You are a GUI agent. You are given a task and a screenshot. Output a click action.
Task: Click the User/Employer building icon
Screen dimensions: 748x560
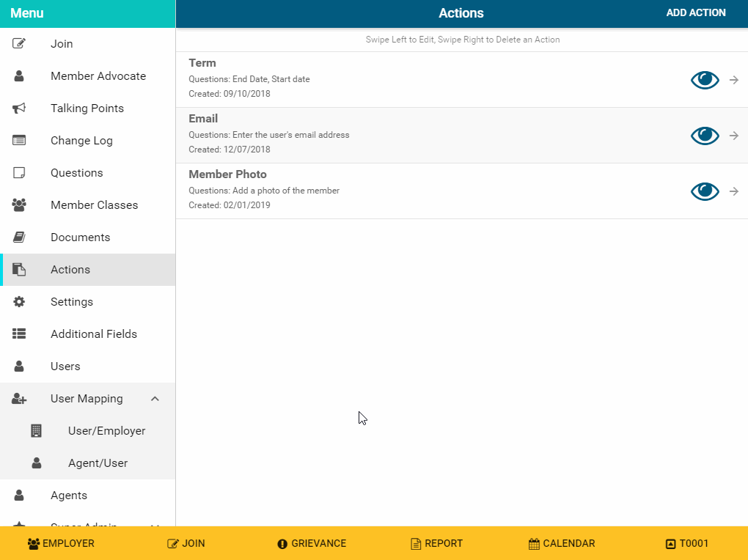pos(37,431)
